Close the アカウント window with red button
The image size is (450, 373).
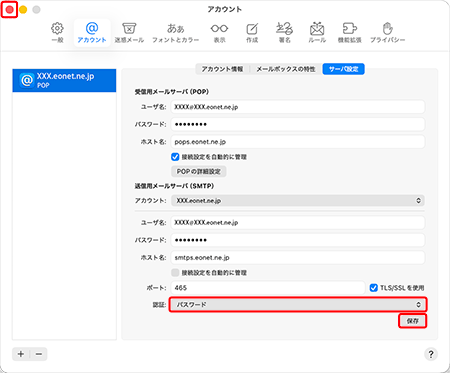point(10,9)
